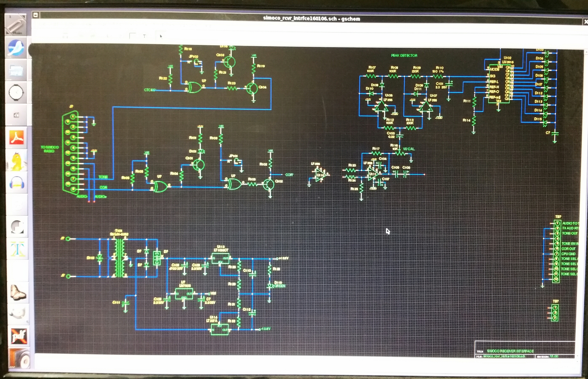Launch Audacity headphones icon in dock
The image size is (588, 379).
click(x=17, y=183)
